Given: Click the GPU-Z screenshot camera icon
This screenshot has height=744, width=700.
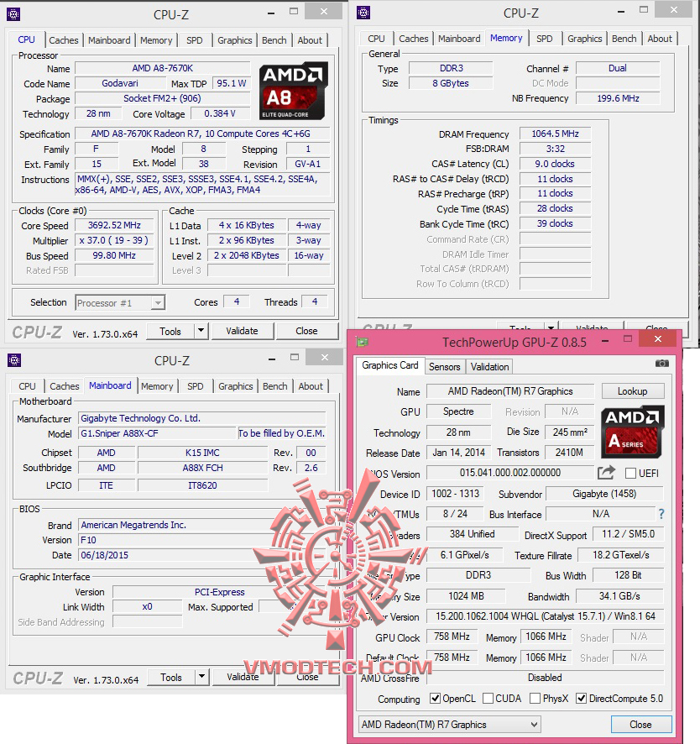Looking at the screenshot, I should 661,364.
